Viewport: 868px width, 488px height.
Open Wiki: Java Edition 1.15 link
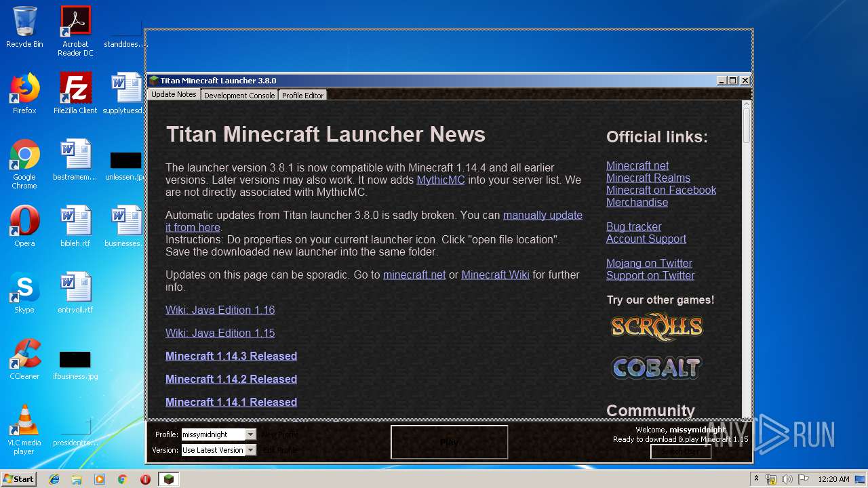pos(220,333)
